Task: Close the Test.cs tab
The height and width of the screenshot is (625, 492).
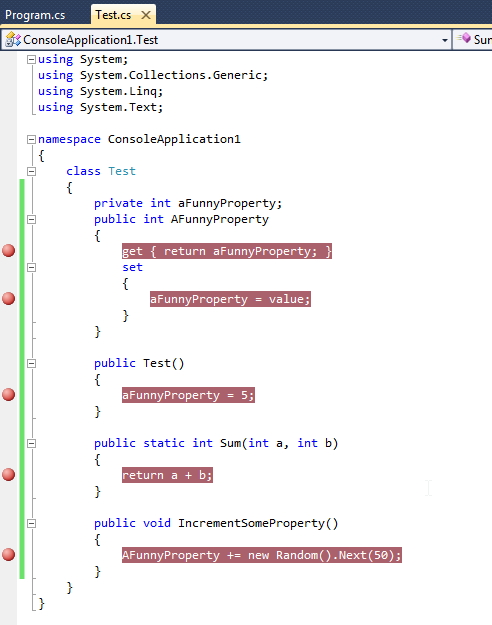Action: (x=146, y=15)
